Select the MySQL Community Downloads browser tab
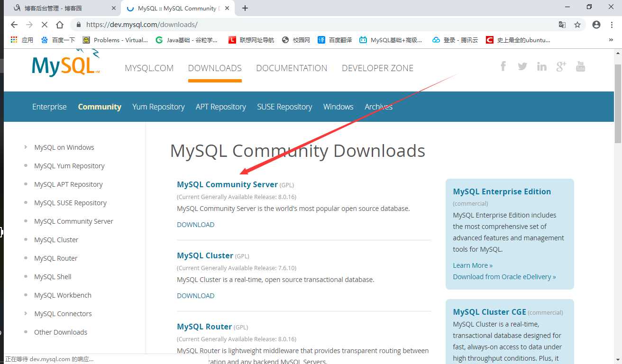This screenshot has height=364, width=622. [x=177, y=8]
